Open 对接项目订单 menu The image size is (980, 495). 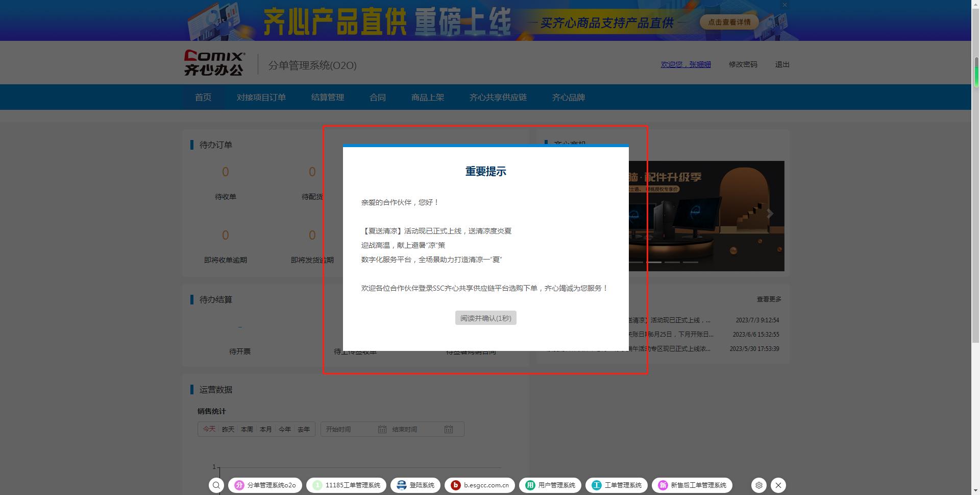coord(261,97)
